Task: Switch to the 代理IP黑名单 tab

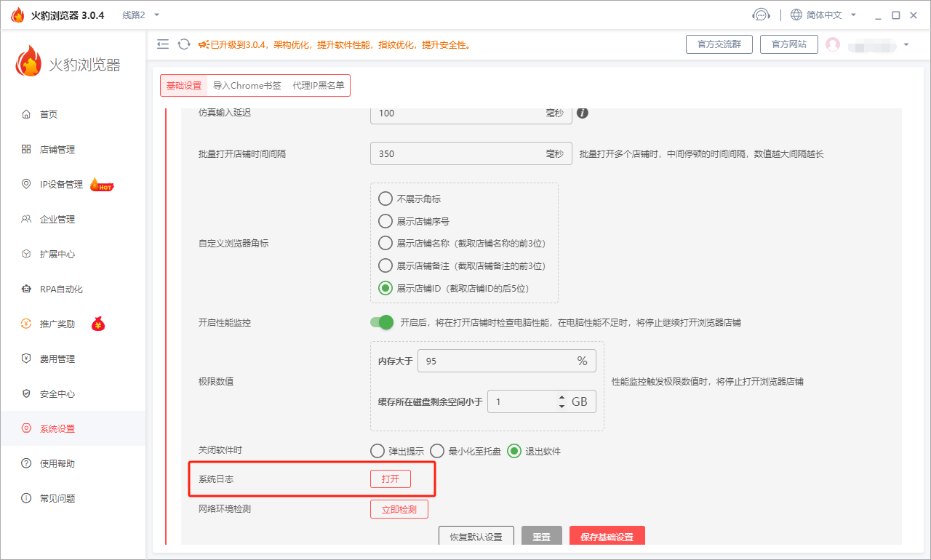Action: (x=319, y=85)
